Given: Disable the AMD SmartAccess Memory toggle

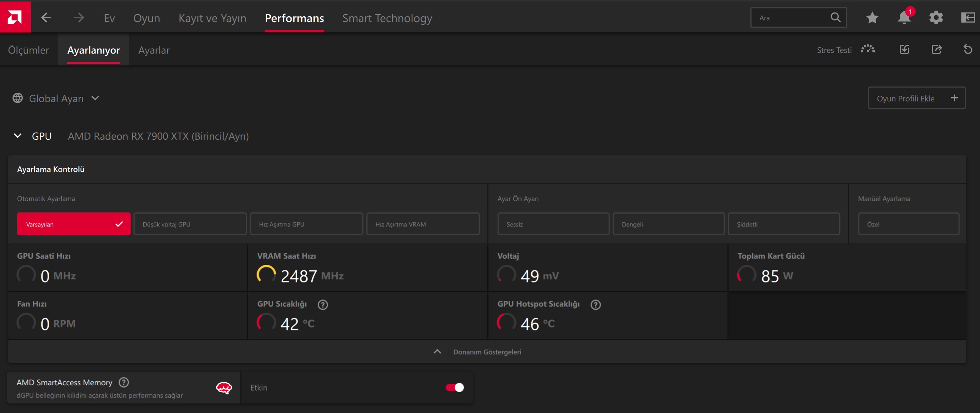Looking at the screenshot, I should pos(455,387).
